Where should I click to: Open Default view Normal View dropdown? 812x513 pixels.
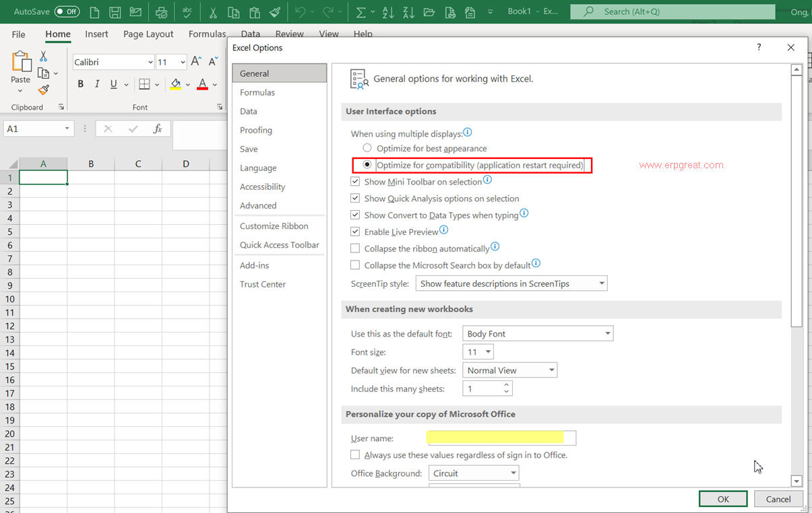509,370
